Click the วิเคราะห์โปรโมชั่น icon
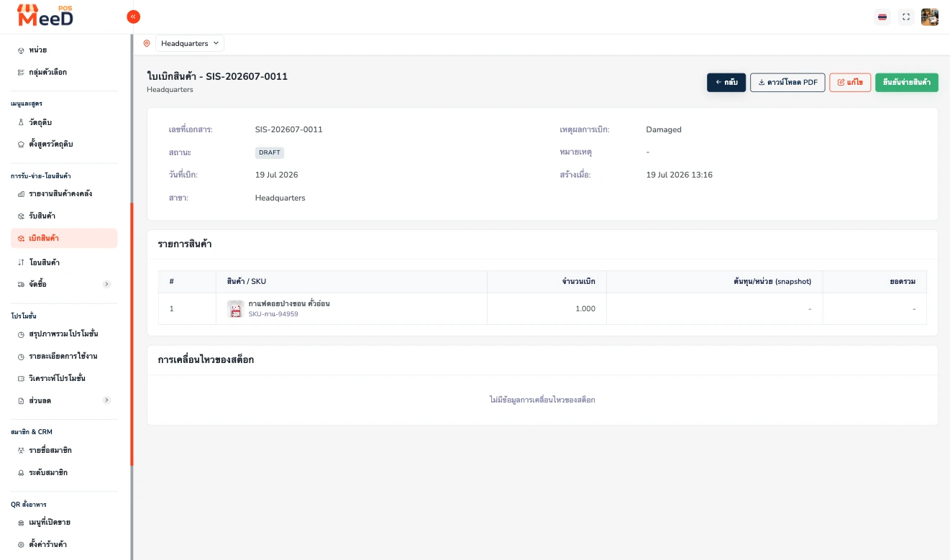This screenshot has width=950, height=560. (x=21, y=379)
